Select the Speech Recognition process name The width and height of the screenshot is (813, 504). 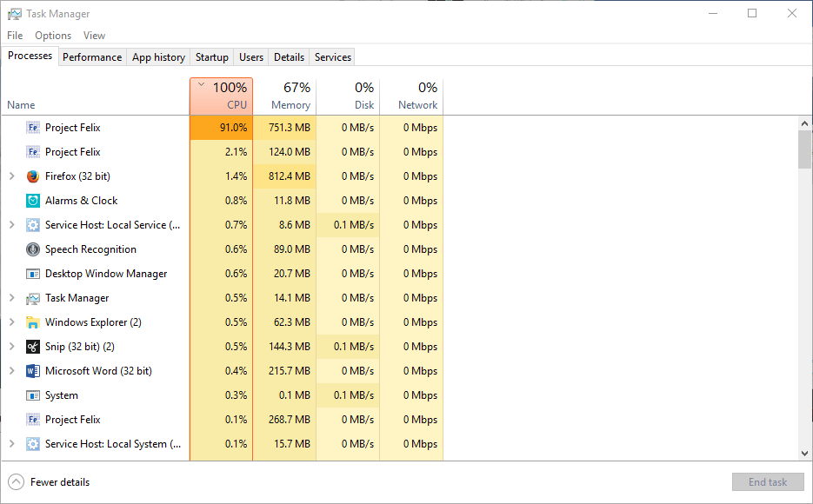[90, 249]
